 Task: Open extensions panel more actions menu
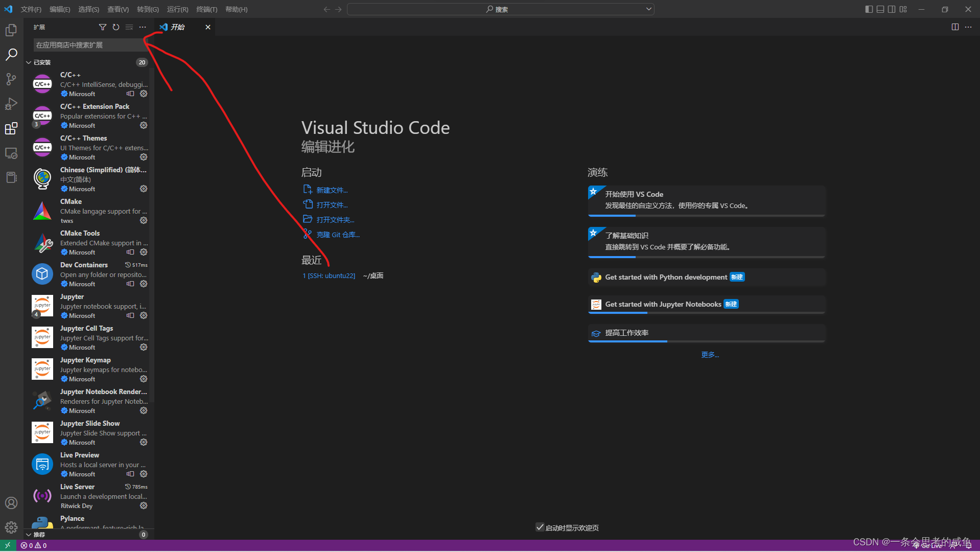143,27
